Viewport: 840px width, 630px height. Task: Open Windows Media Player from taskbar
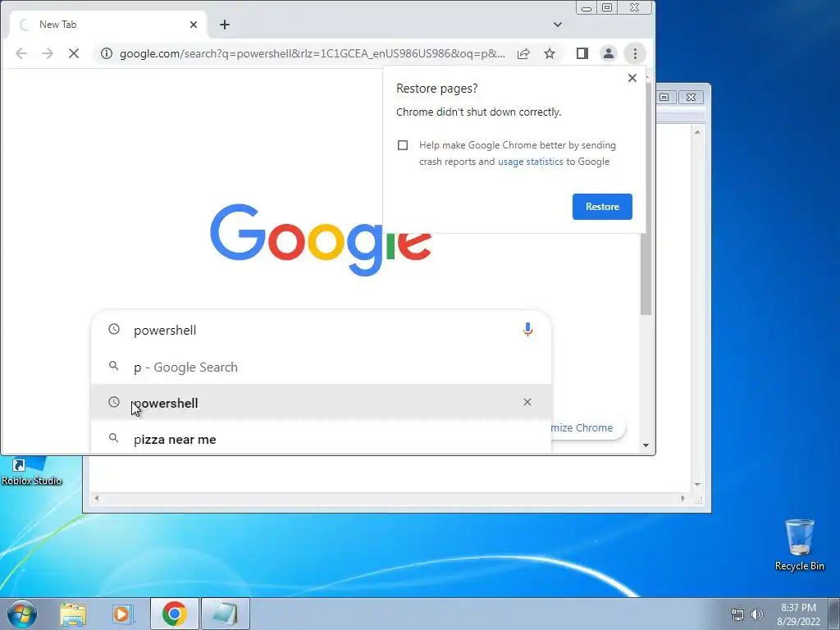(122, 614)
